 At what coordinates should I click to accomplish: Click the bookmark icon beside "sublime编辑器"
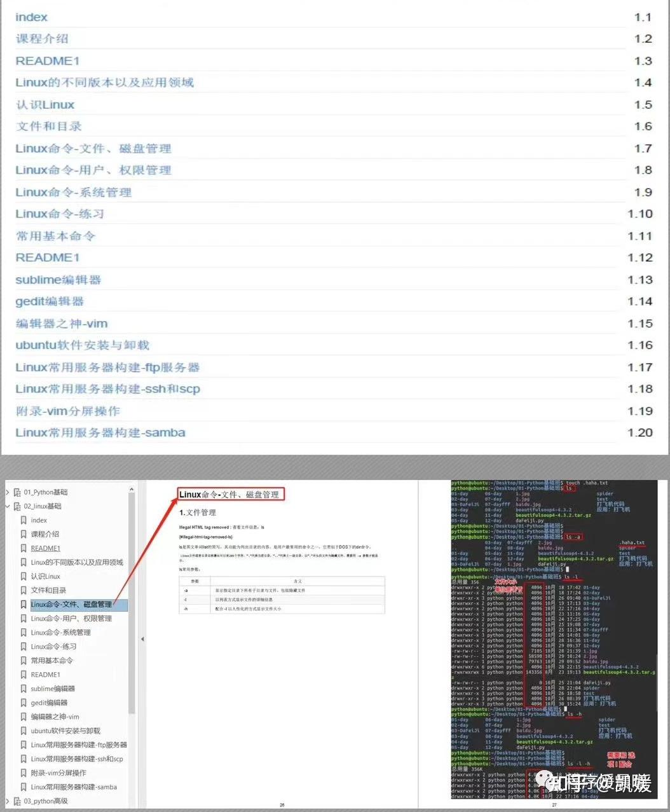click(x=24, y=688)
